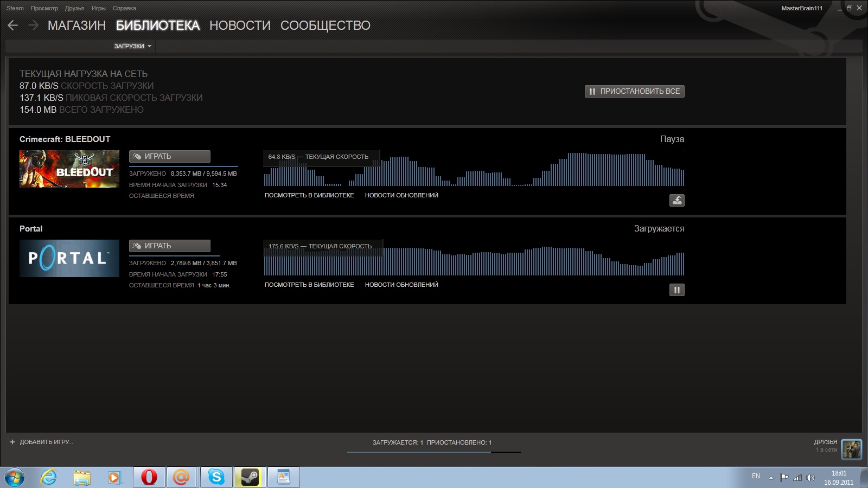Click the Пауза status label

point(672,139)
